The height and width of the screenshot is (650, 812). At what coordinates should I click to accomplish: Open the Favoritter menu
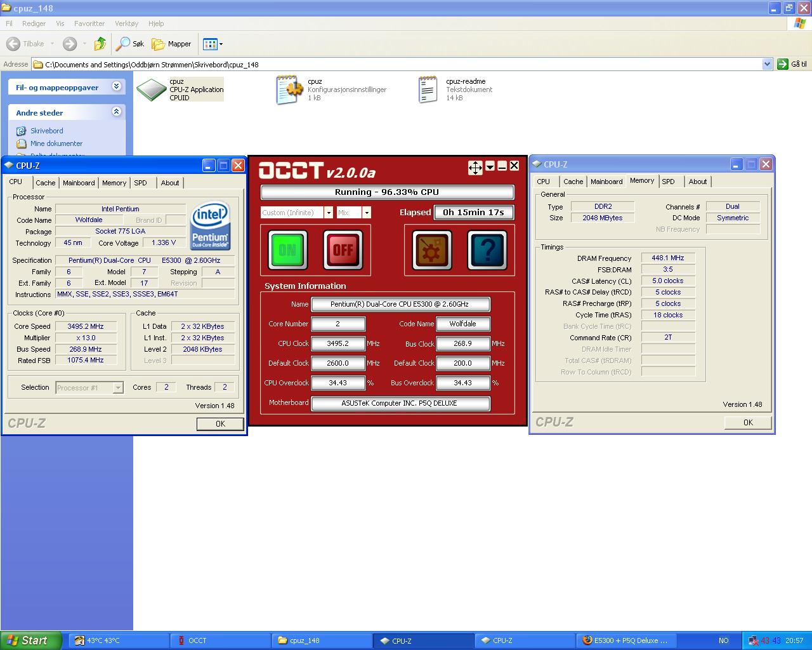[89, 23]
